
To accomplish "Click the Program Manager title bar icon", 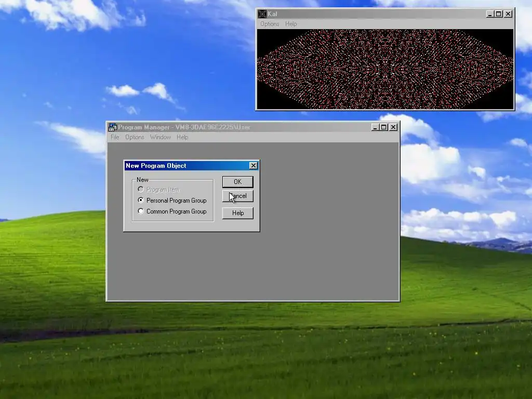I will coord(113,127).
